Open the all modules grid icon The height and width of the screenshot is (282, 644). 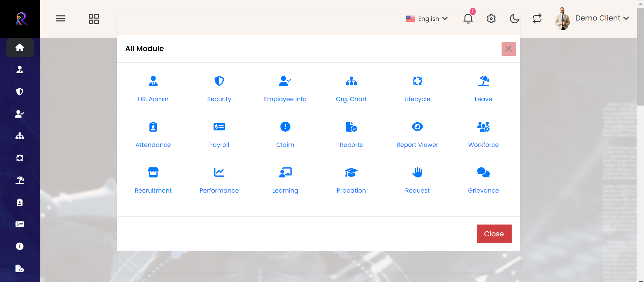tap(94, 19)
